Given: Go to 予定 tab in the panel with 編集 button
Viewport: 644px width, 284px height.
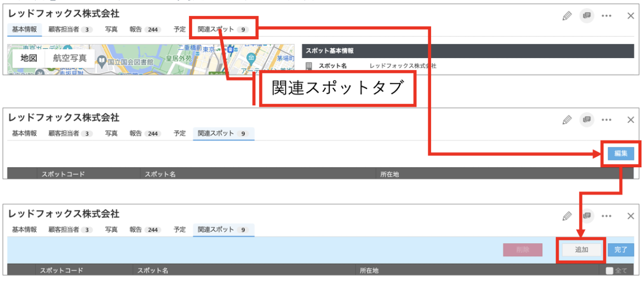Looking at the screenshot, I should tap(180, 134).
